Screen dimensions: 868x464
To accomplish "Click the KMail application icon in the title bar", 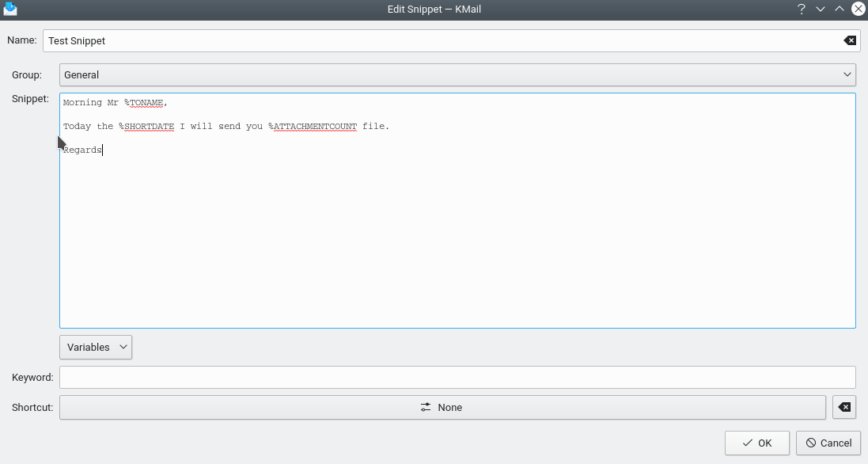I will click(x=10, y=9).
